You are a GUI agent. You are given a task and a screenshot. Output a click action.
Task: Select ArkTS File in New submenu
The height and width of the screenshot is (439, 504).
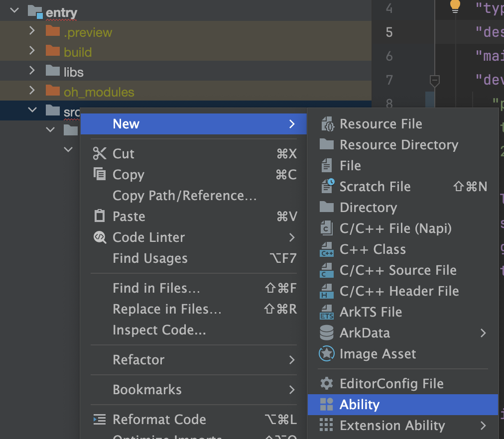pos(403,312)
